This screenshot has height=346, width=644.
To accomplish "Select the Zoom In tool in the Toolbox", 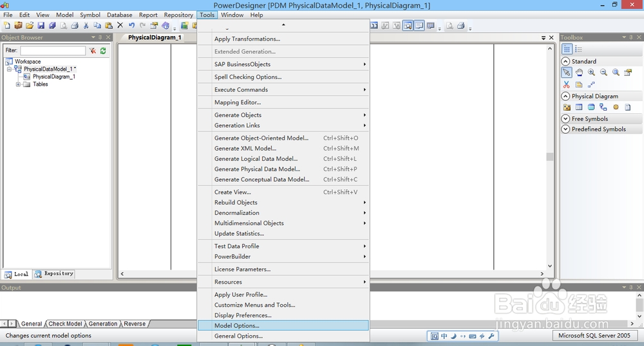I will [591, 73].
